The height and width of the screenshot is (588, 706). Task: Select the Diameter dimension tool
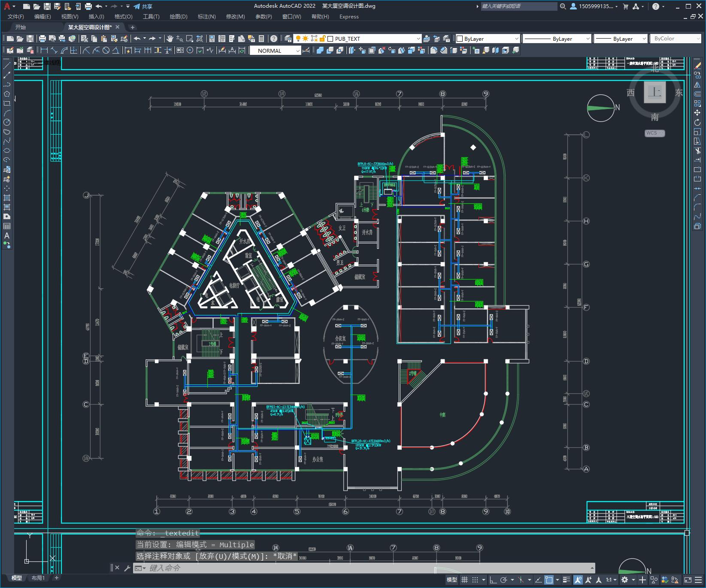tap(106, 50)
